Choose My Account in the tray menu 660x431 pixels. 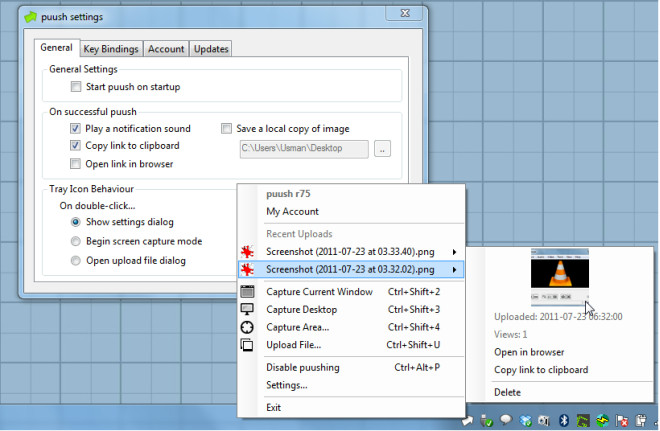(x=293, y=211)
